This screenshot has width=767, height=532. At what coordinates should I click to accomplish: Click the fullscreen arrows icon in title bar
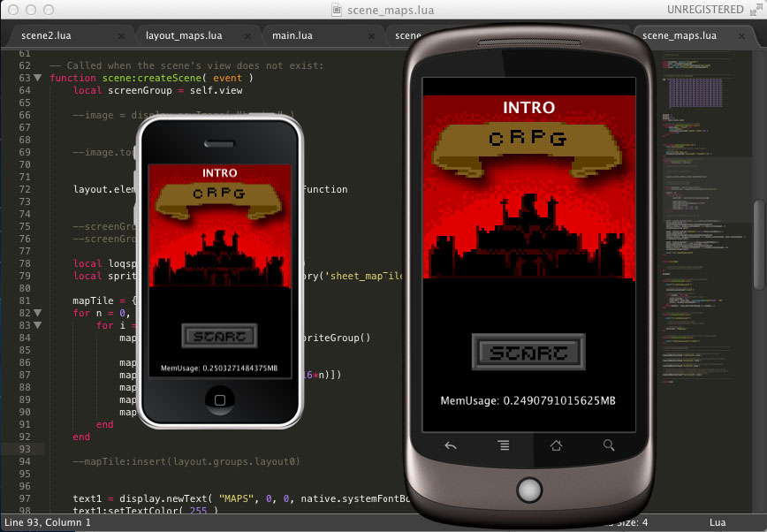point(756,10)
